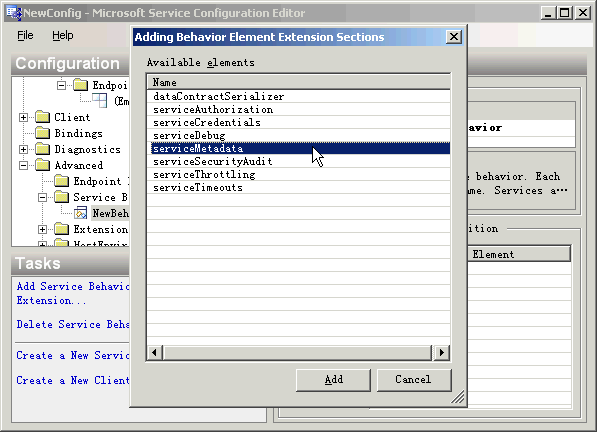The height and width of the screenshot is (432, 597).
Task: Expand the Extension tree node
Action: [x=42, y=229]
